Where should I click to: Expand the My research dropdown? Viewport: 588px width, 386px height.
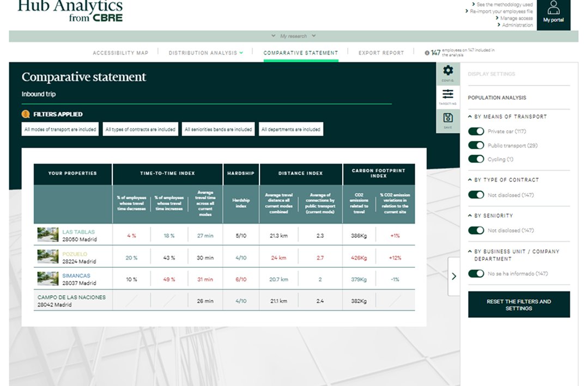293,36
